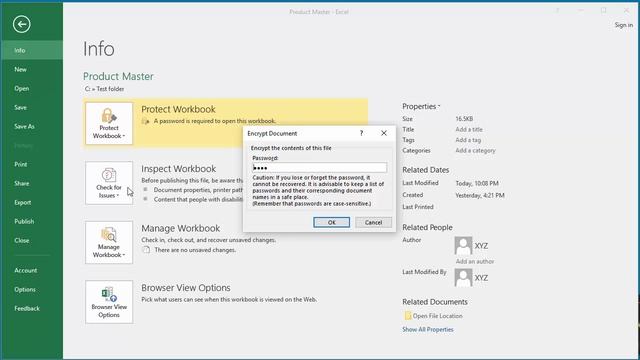This screenshot has width=640, height=360.
Task: Click the Browser View Options button
Action: (x=109, y=302)
